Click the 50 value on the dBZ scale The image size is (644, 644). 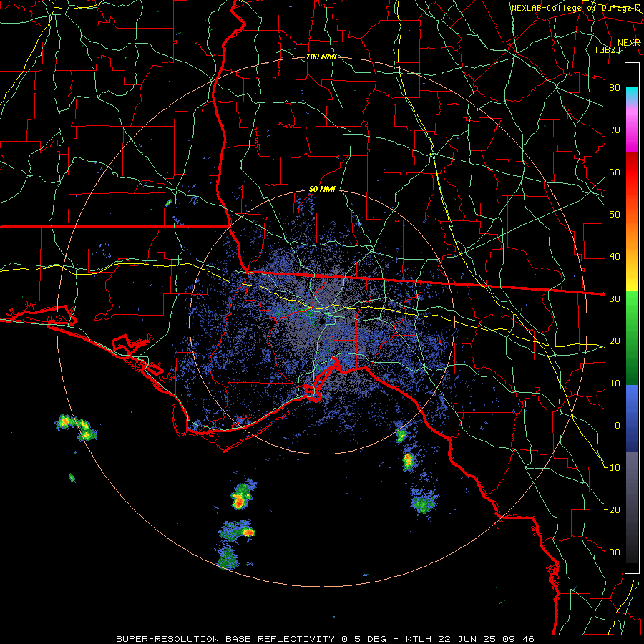pyautogui.click(x=615, y=215)
